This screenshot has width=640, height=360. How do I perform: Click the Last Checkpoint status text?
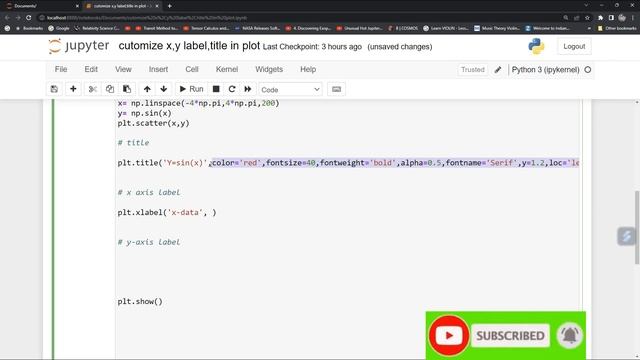[312, 47]
